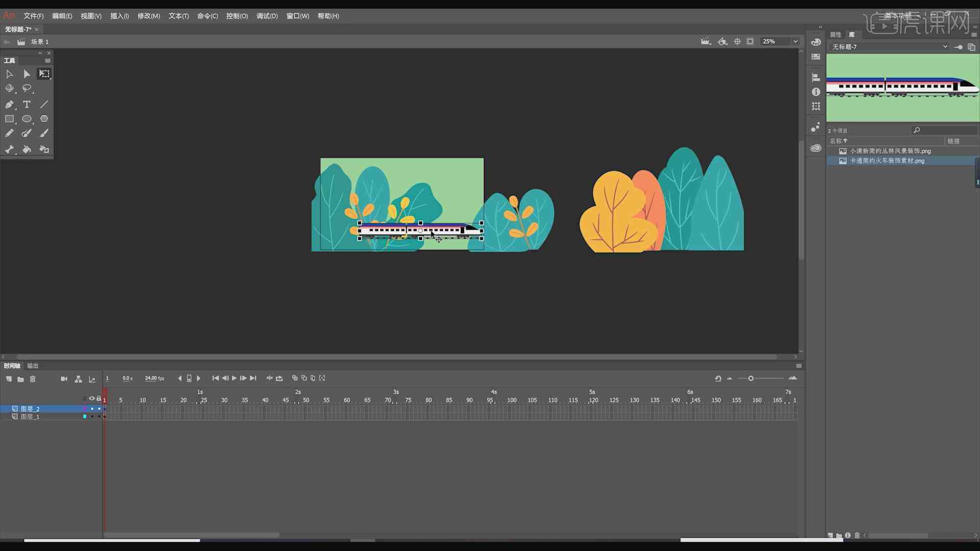Select the PolyStar tool
This screenshot has width=980, height=551.
pyautogui.click(x=44, y=119)
